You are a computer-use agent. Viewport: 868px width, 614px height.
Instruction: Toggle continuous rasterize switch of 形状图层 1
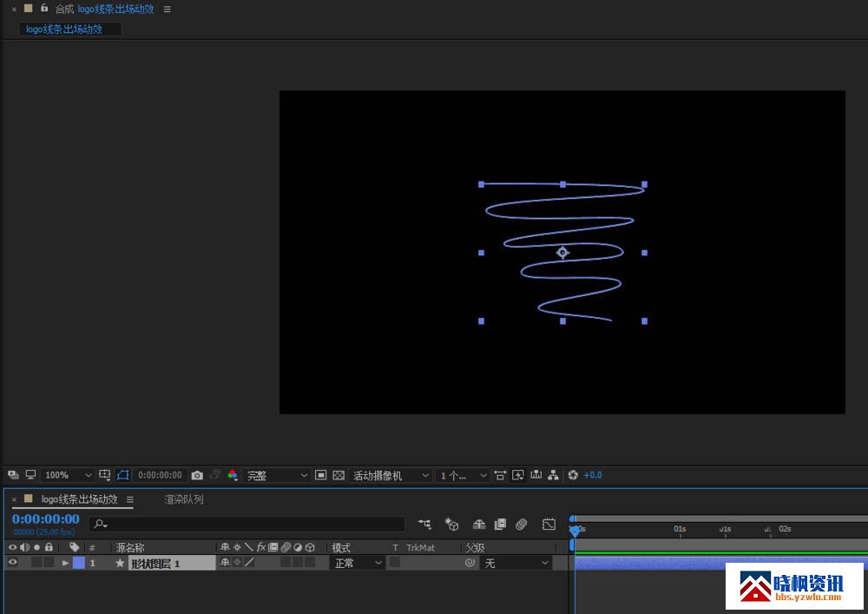click(237, 563)
